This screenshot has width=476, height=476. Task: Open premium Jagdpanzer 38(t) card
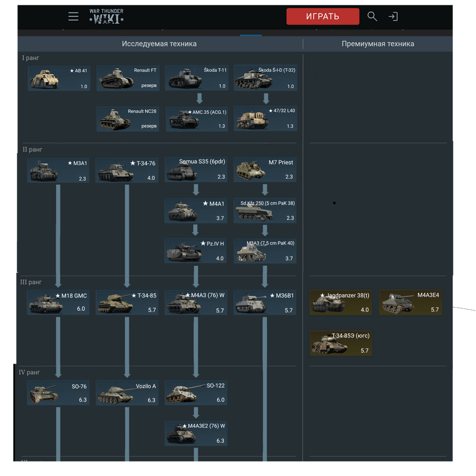pos(341,302)
